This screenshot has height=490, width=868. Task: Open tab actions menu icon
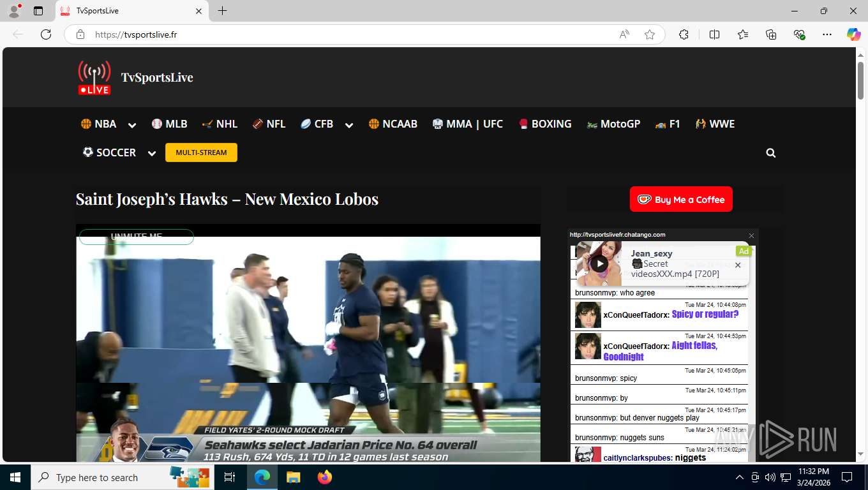(x=38, y=11)
